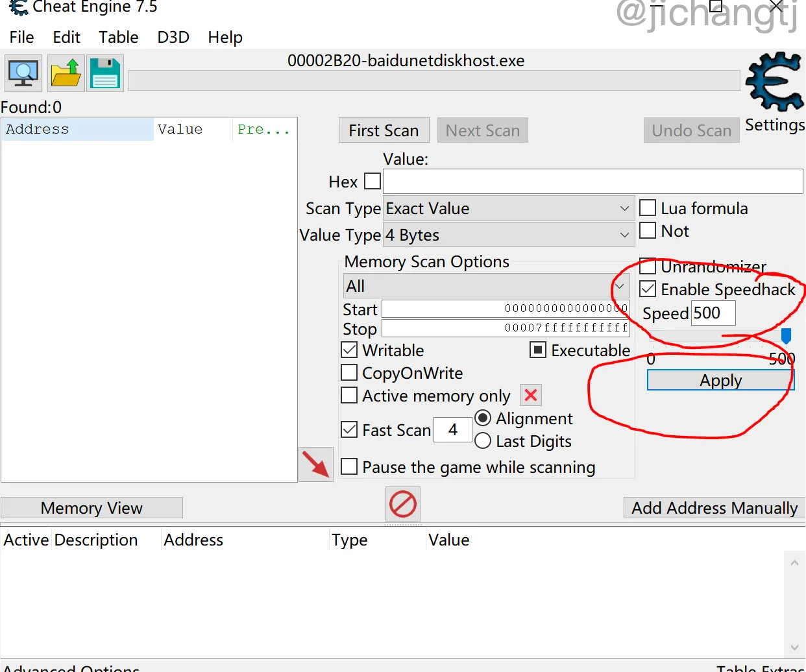Click the Fast Scan alignment value field
Screen dimensions: 806x672
[452, 429]
